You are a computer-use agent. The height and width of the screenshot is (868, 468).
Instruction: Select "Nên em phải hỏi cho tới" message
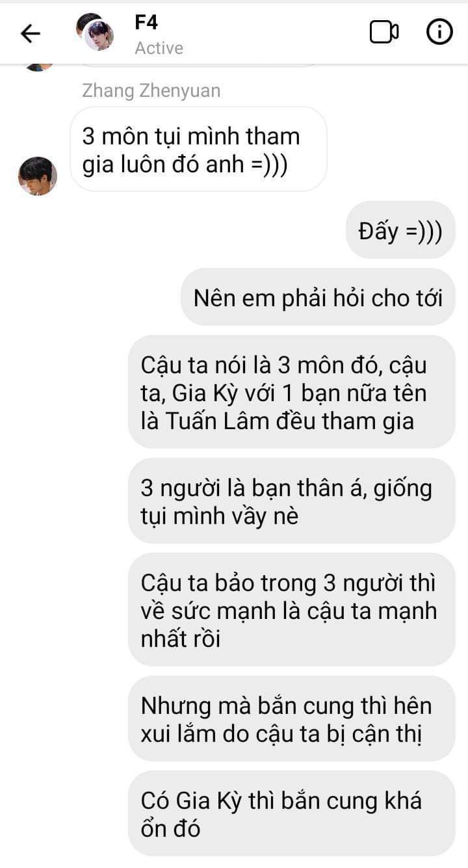click(x=318, y=297)
